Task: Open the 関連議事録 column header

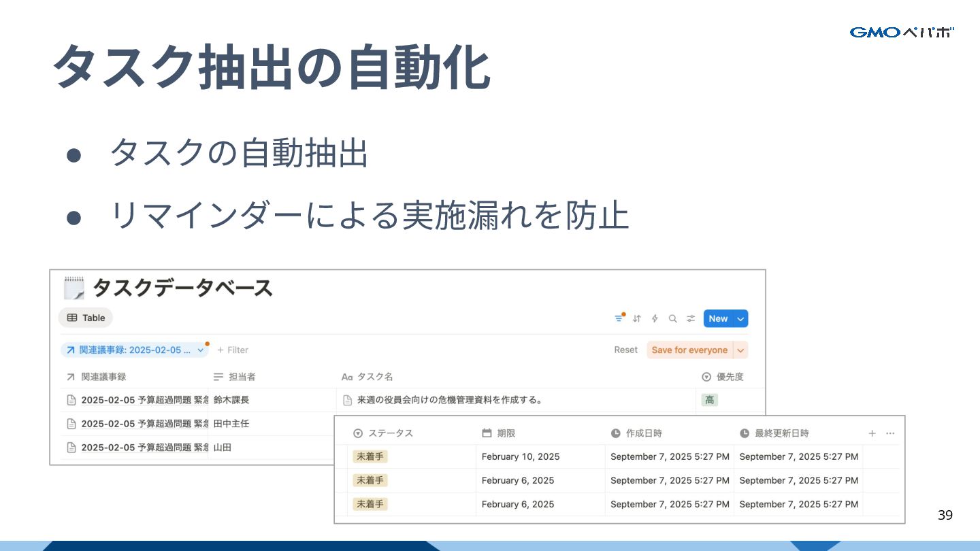Action: click(x=96, y=376)
